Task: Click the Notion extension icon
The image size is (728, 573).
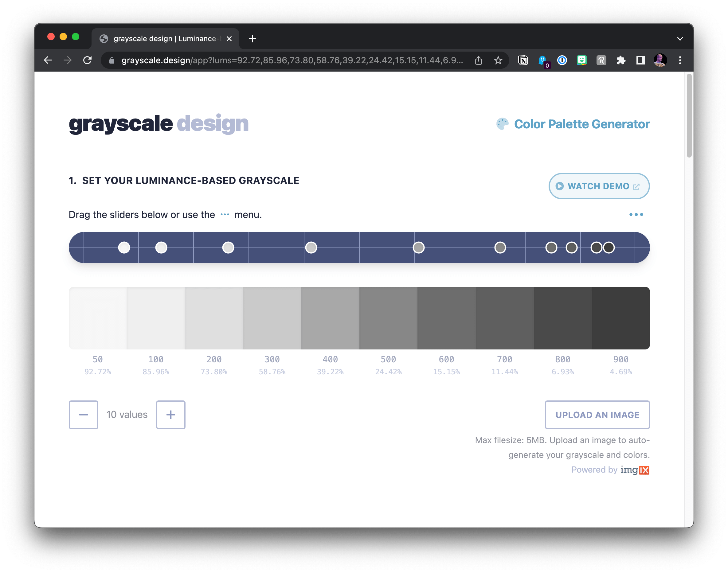Action: pos(523,60)
